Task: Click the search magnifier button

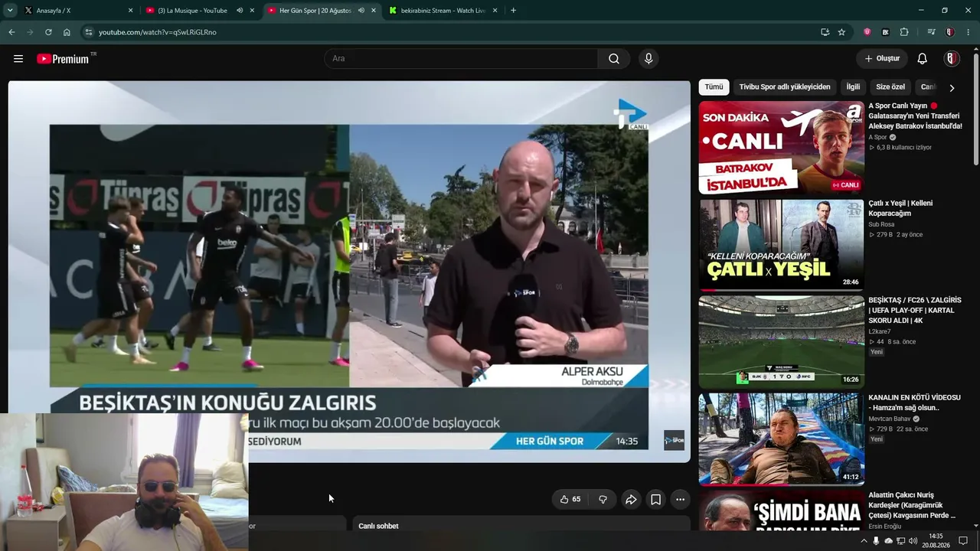Action: pos(614,59)
